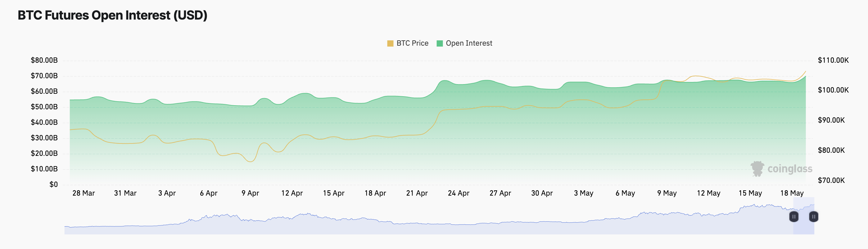Click the $70.00K price axis label
868x249 pixels.
click(x=831, y=180)
